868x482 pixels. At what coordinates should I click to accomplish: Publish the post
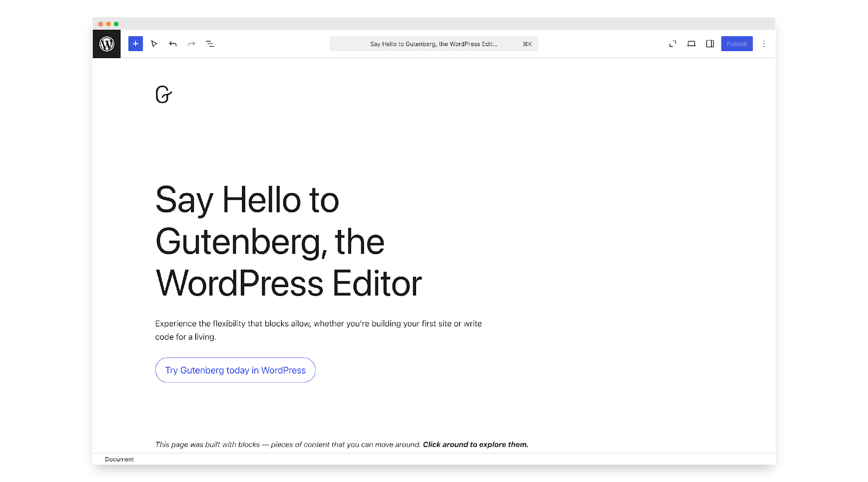click(737, 44)
